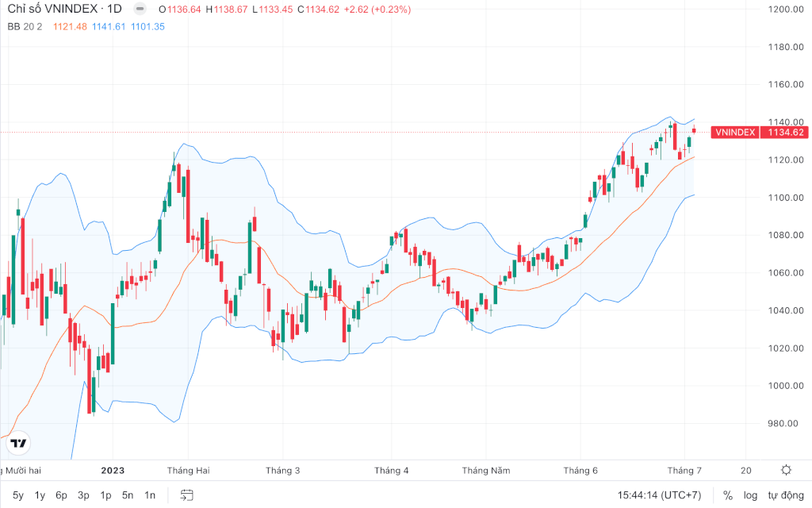Select the 3p time range
The image size is (812, 508).
(83, 495)
